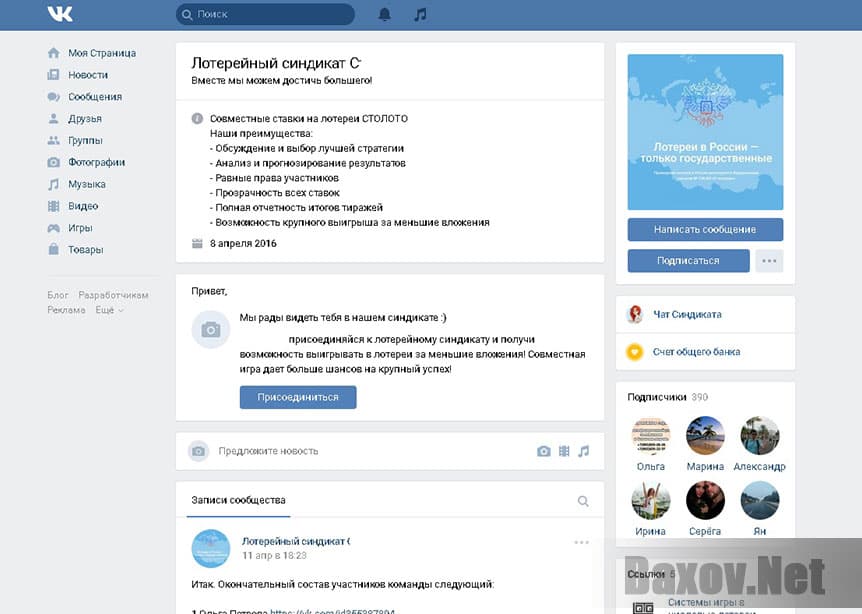This screenshot has height=614, width=862.
Task: Open Чат Синдиката link
Action: click(688, 315)
